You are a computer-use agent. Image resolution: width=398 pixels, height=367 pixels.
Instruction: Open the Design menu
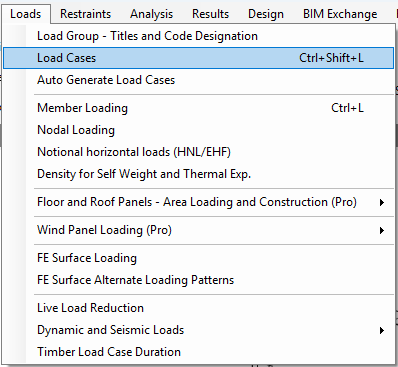[x=266, y=14]
